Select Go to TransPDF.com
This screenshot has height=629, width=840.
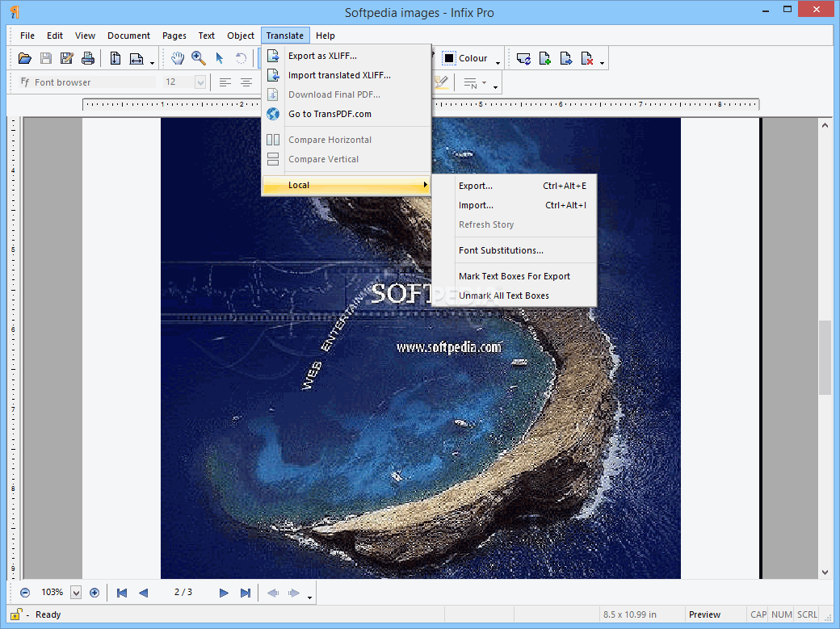346,114
